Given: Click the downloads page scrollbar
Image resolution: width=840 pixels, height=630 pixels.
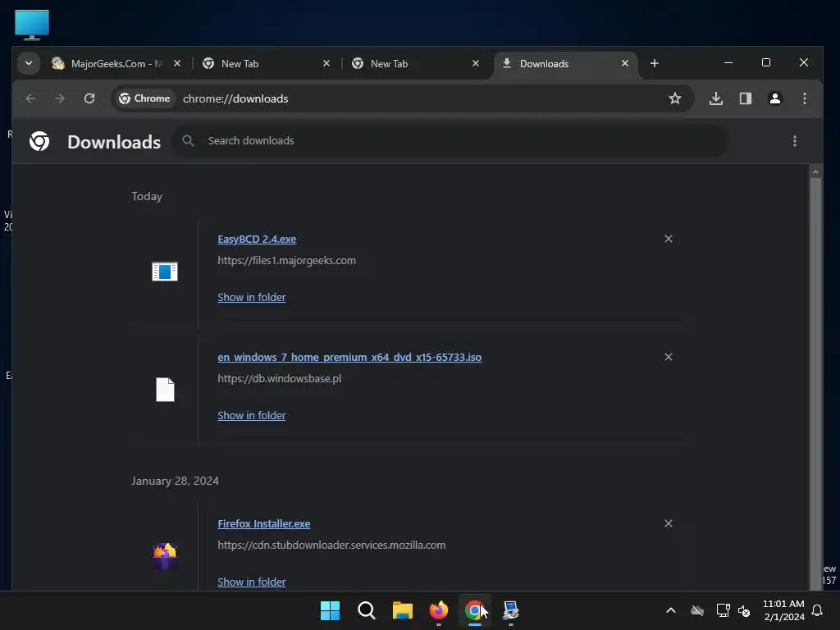Looking at the screenshot, I should (815, 383).
